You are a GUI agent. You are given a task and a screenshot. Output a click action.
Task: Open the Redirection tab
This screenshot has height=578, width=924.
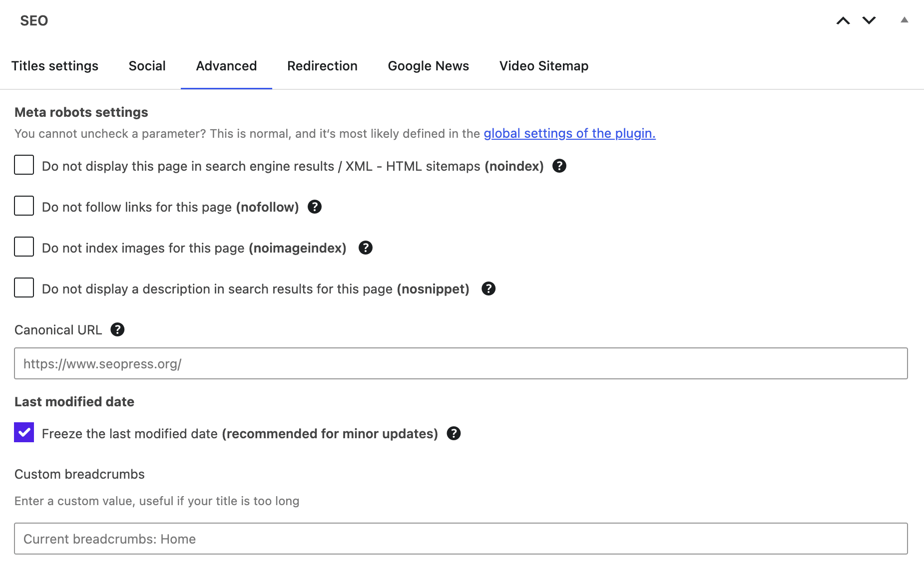click(322, 66)
